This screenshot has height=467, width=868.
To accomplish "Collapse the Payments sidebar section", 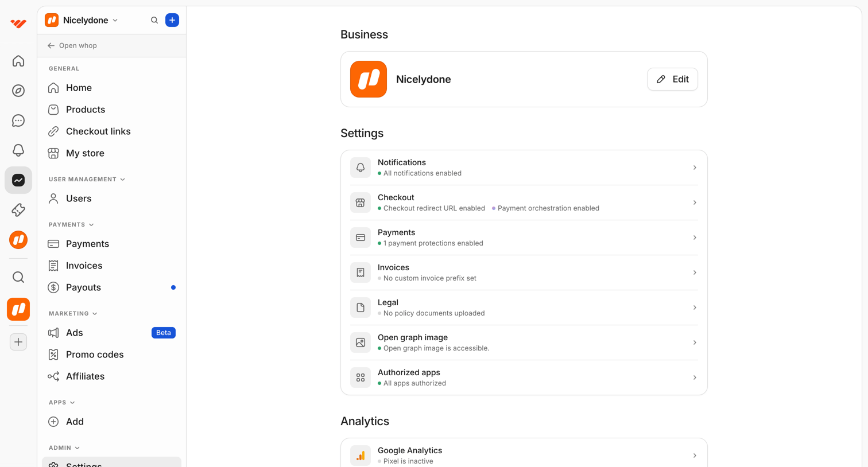I will click(x=71, y=225).
